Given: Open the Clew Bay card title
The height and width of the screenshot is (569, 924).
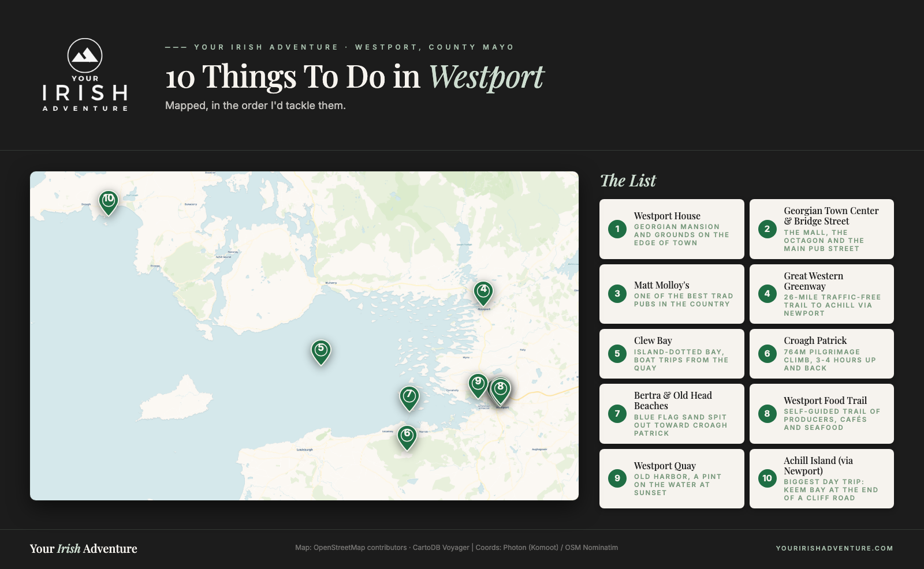Looking at the screenshot, I should pyautogui.click(x=653, y=340).
